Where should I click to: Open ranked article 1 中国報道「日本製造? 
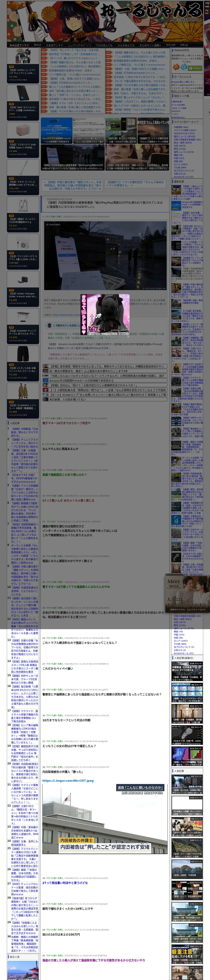[x=24, y=433]
